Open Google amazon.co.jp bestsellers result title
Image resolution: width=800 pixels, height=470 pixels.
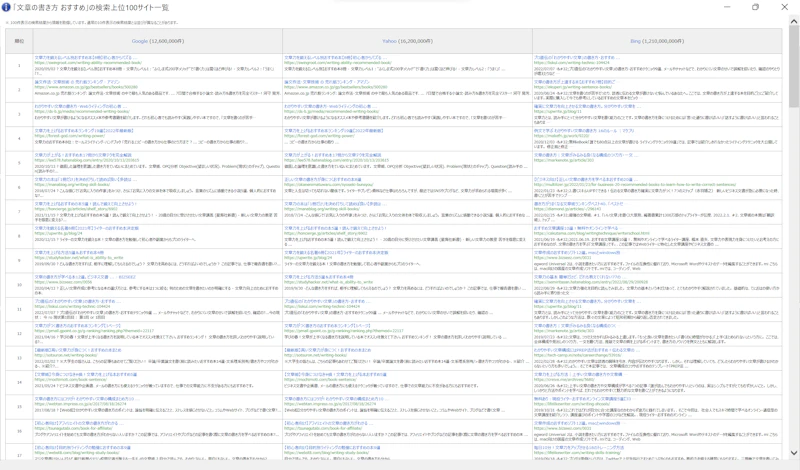point(77,82)
